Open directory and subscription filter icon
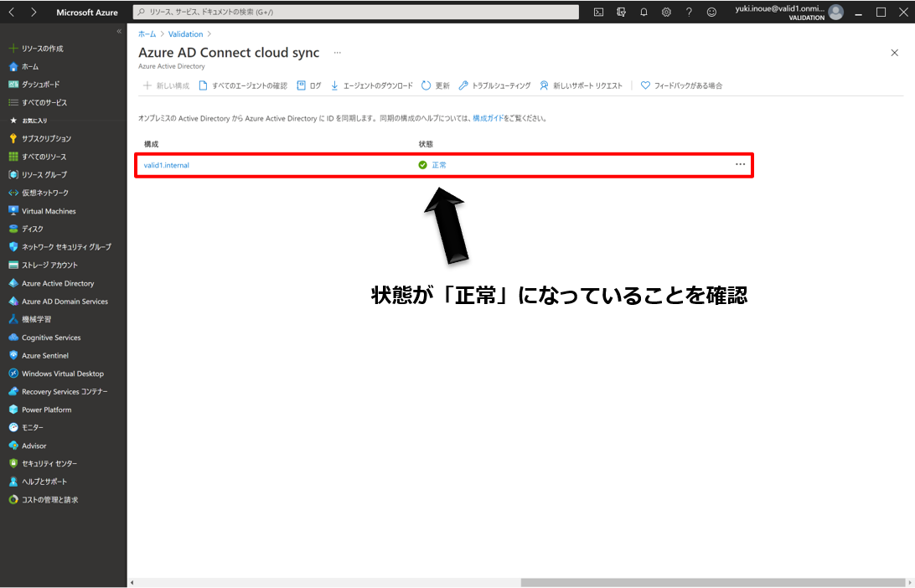The image size is (915, 588). tap(621, 12)
